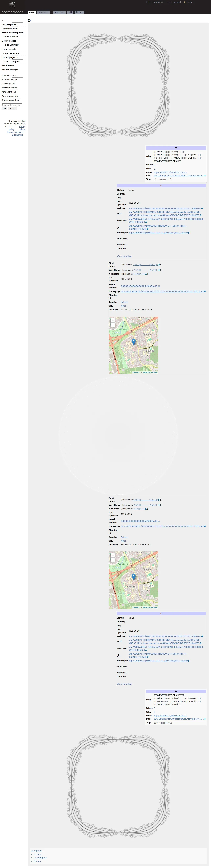Select the page tab

32,12
